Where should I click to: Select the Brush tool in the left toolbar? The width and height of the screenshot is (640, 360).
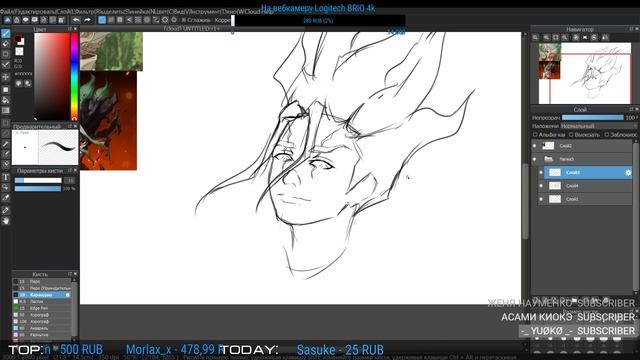6,33
